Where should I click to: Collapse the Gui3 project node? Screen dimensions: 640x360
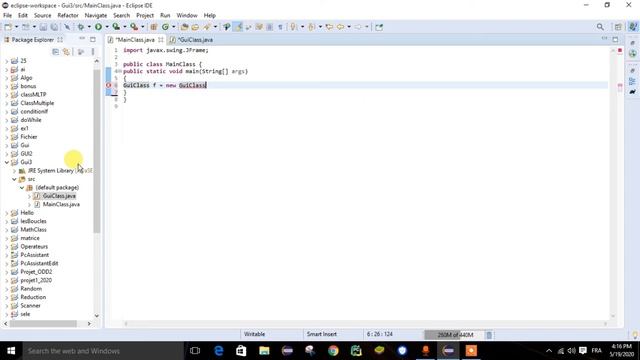(7, 162)
